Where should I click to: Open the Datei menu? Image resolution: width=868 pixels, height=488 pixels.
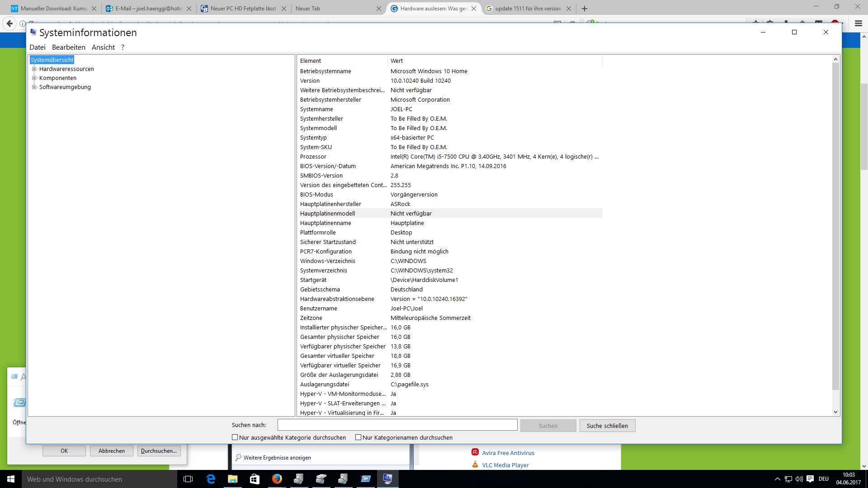point(37,47)
